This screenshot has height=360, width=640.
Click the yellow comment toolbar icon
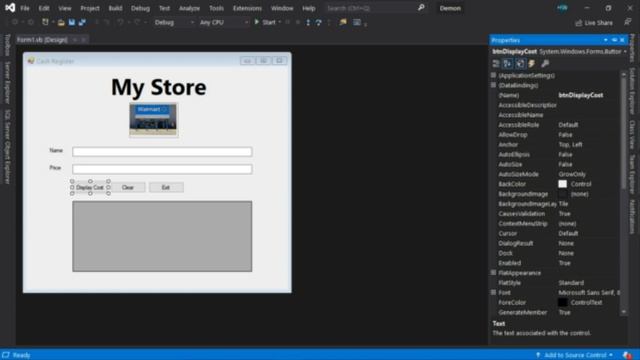click(343, 22)
